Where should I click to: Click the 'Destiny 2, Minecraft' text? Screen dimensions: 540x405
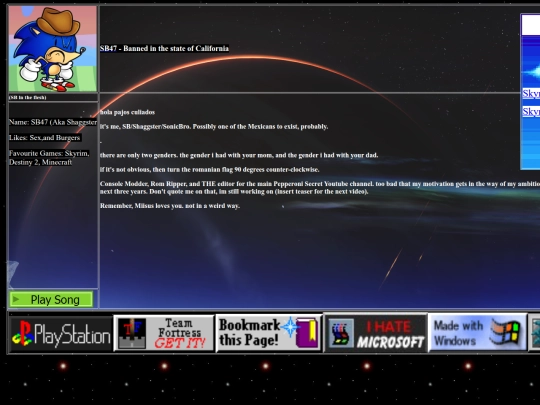pos(41,162)
